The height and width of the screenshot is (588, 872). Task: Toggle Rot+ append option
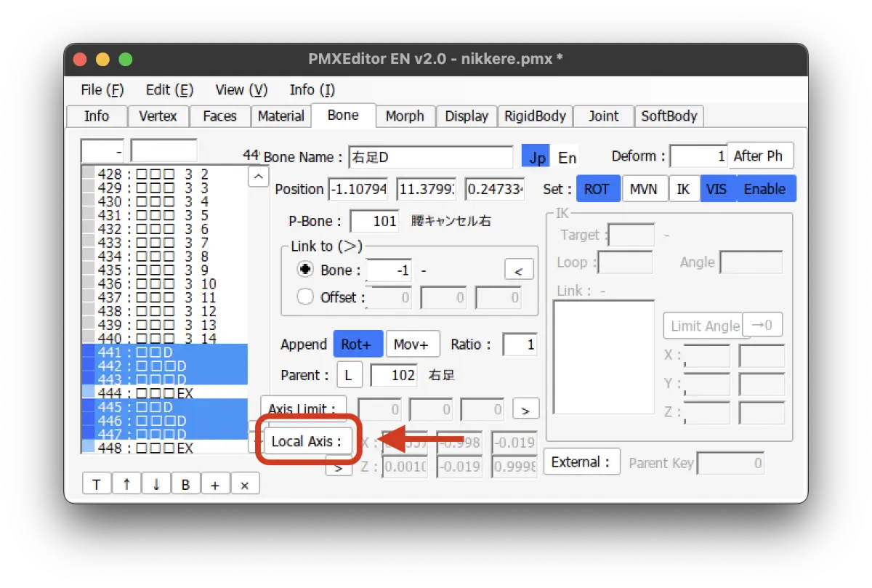(x=357, y=344)
